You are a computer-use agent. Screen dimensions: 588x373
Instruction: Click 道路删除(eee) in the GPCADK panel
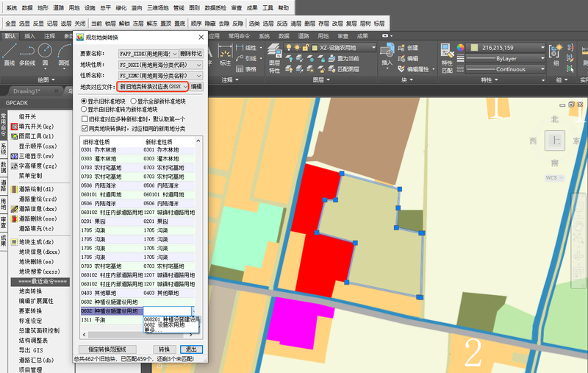(34, 219)
